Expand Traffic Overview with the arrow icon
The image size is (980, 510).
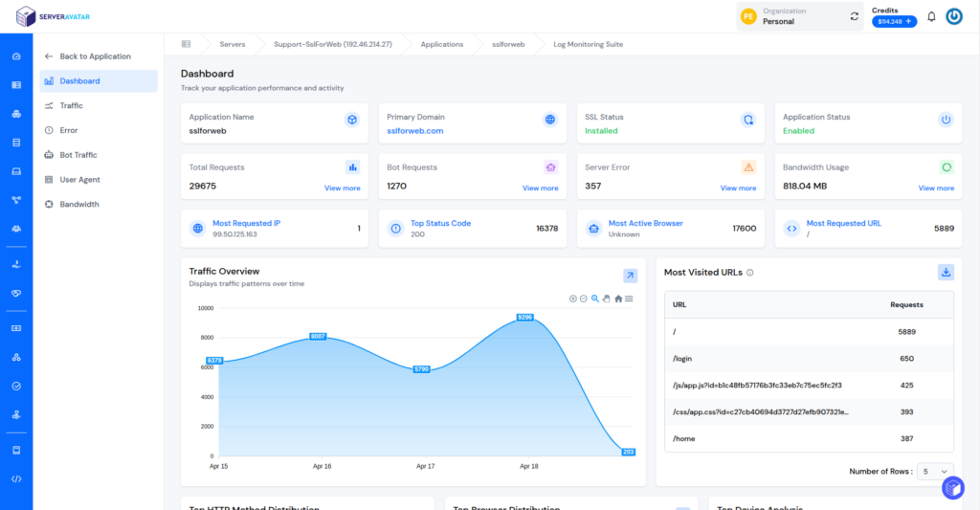(630, 276)
